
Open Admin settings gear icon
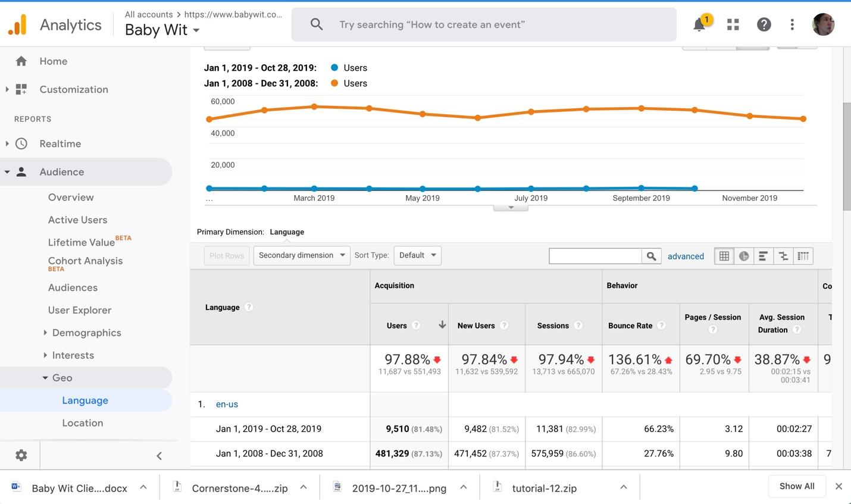tap(21, 455)
